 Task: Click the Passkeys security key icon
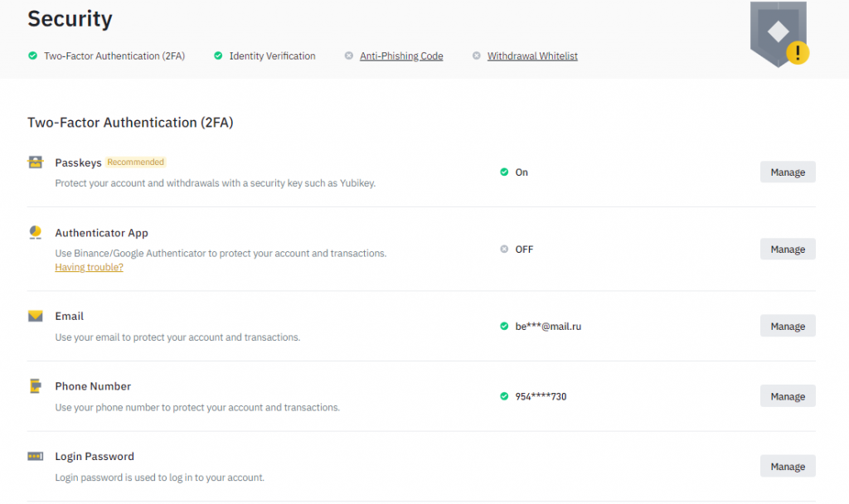[x=35, y=162]
